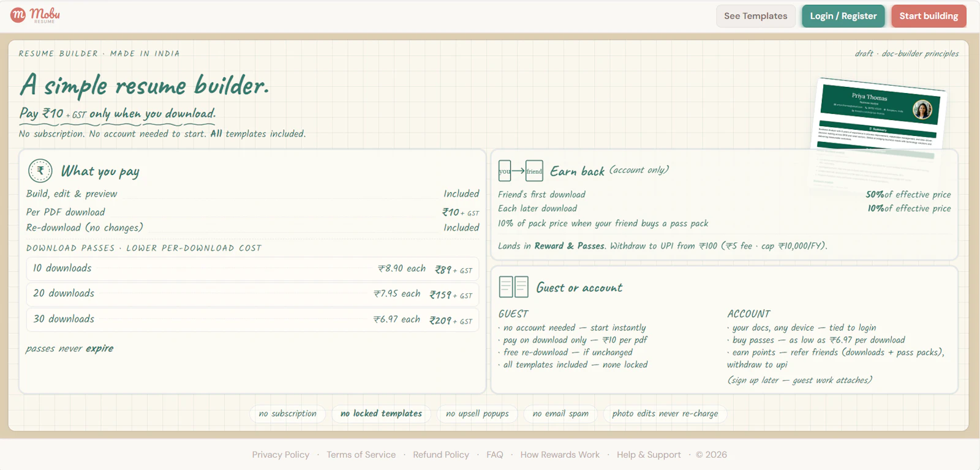Open Terms of Service link
This screenshot has height=470, width=980.
point(361,455)
